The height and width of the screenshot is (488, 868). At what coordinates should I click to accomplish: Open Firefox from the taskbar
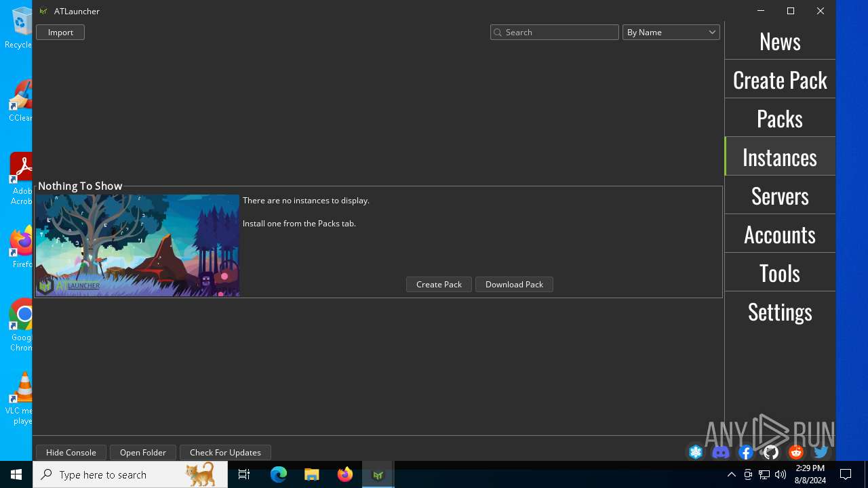tap(345, 474)
